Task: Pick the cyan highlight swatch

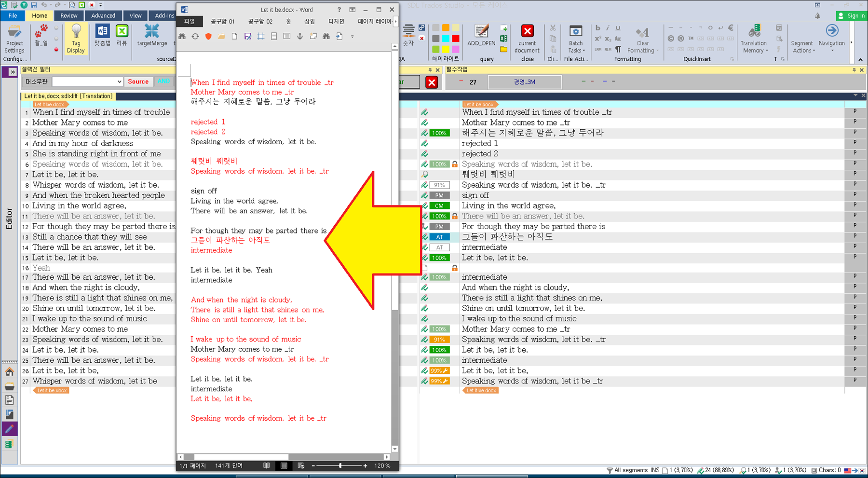Action: coord(446,39)
